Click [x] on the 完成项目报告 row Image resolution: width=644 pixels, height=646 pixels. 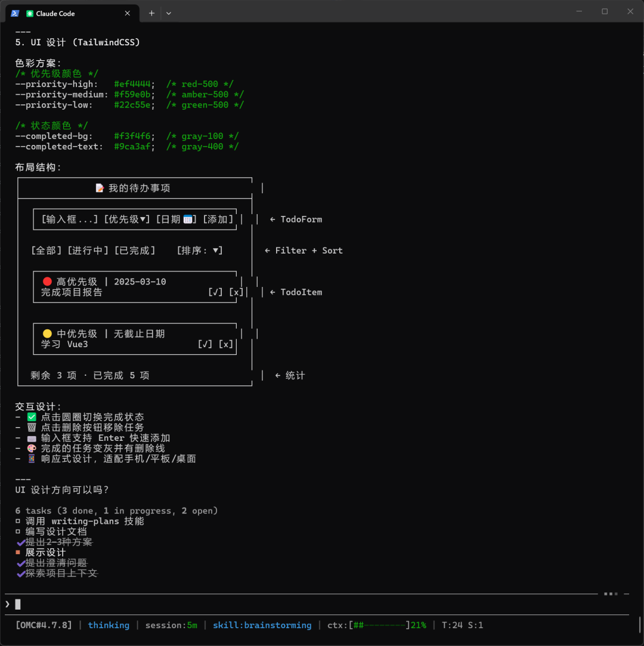(x=236, y=292)
